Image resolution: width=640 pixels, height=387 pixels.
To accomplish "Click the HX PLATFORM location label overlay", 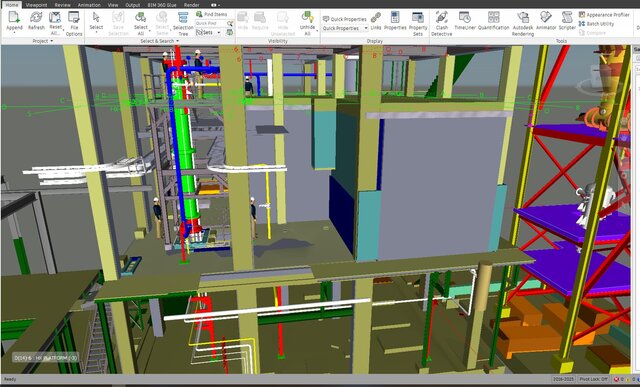I will point(45,358).
